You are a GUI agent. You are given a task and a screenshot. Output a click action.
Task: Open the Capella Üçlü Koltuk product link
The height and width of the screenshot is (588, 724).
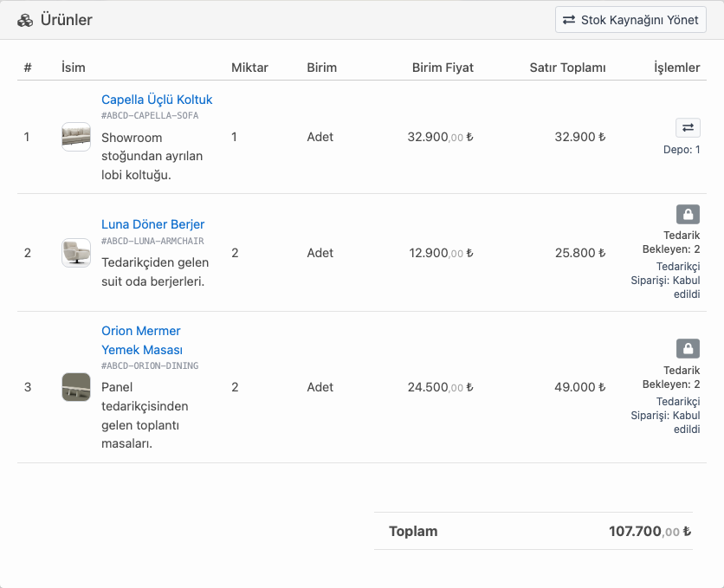click(x=157, y=100)
